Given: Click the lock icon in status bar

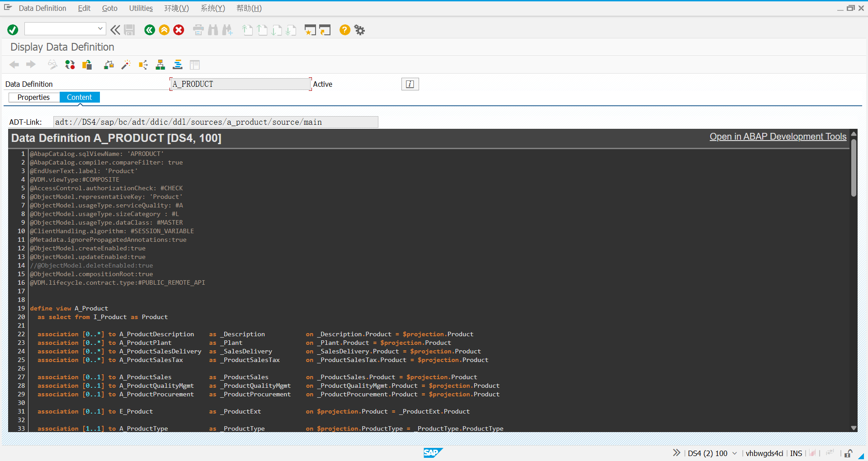Looking at the screenshot, I should (x=849, y=453).
